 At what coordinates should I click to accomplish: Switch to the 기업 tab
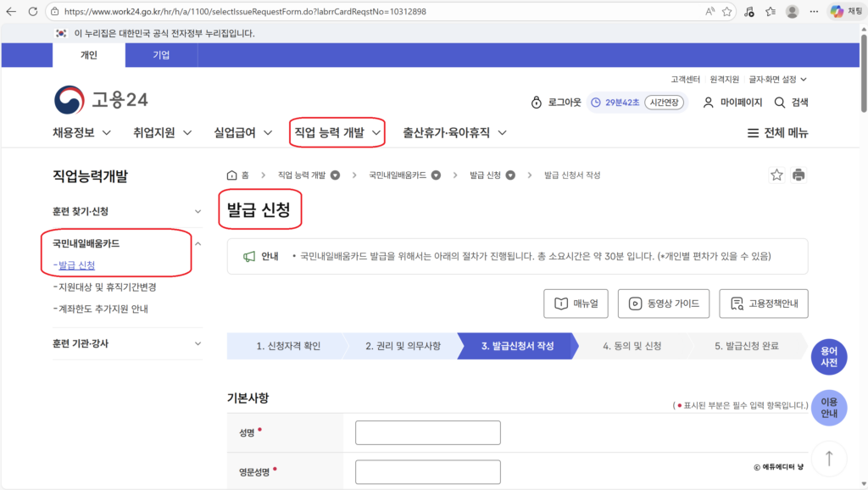click(x=161, y=55)
